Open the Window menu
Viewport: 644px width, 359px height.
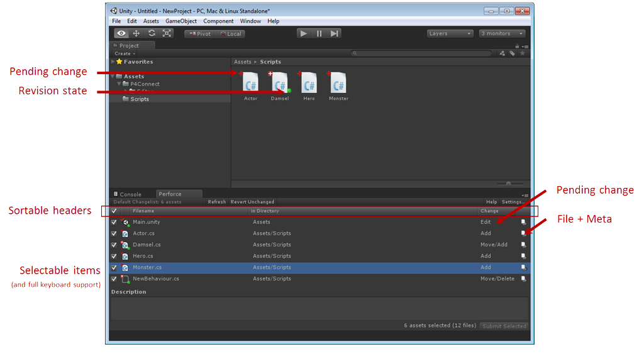[250, 21]
